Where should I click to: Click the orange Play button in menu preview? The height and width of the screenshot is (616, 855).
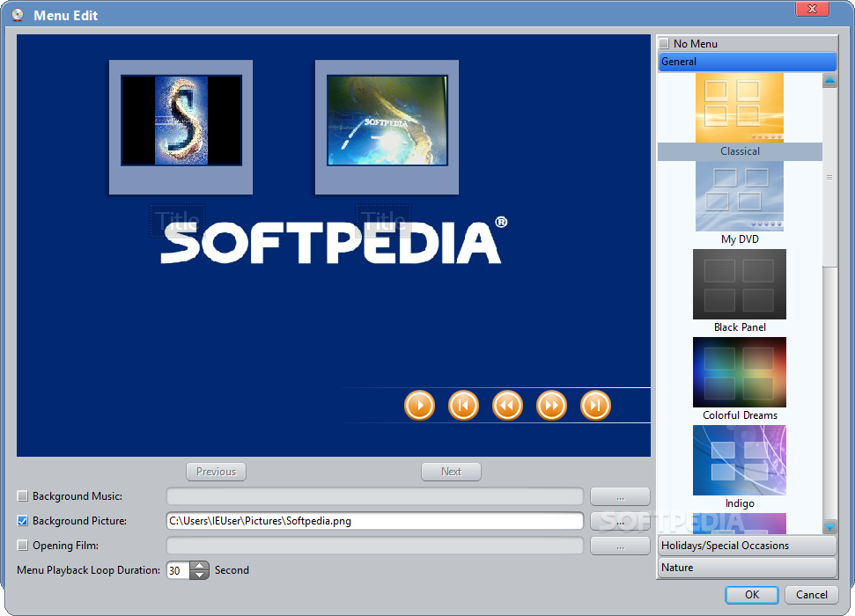[419, 406]
